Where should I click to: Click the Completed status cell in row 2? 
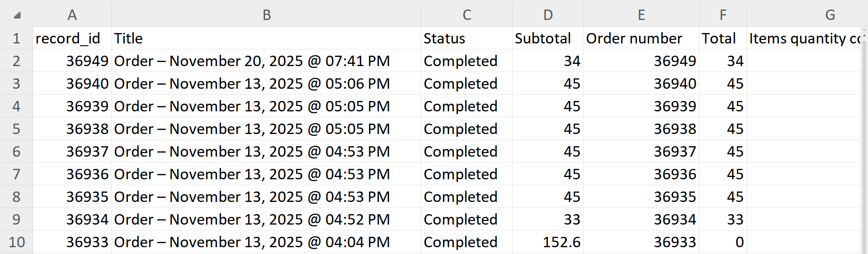(467, 61)
